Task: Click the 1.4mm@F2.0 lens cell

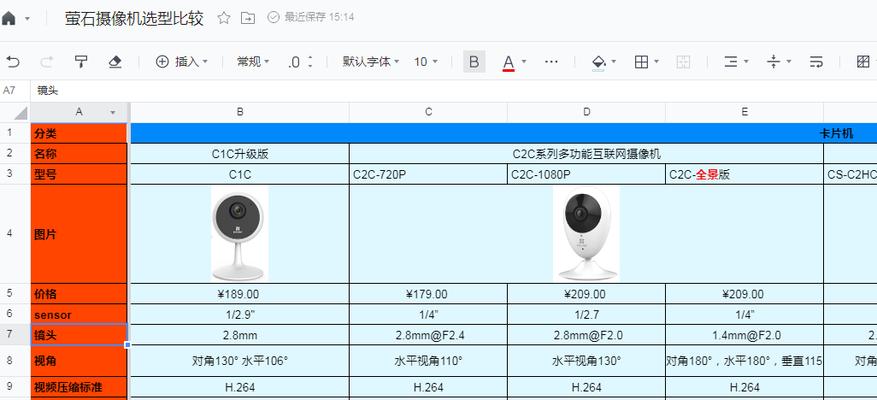Action: tap(744, 335)
